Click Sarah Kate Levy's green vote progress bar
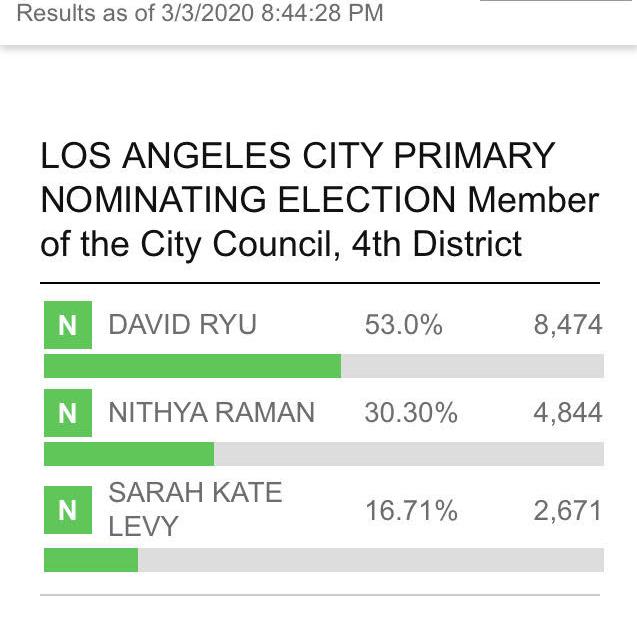Image resolution: width=637 pixels, height=627 pixels. (x=91, y=560)
